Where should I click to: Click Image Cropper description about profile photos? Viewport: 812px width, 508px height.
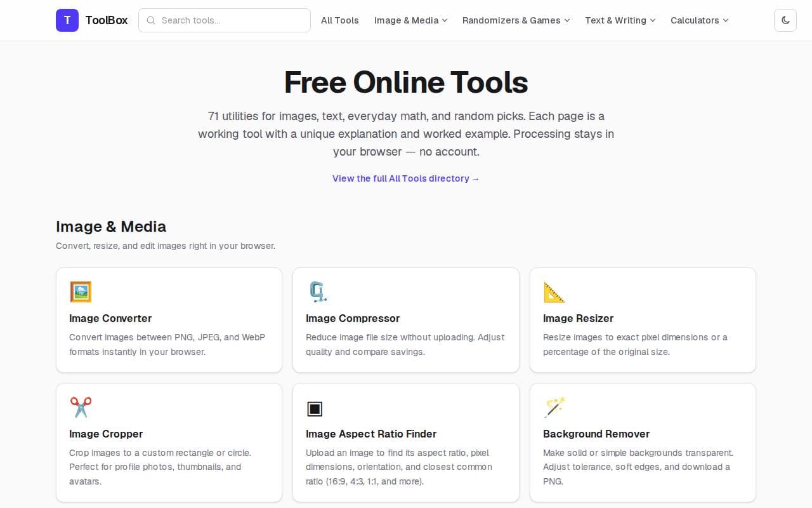tap(160, 467)
